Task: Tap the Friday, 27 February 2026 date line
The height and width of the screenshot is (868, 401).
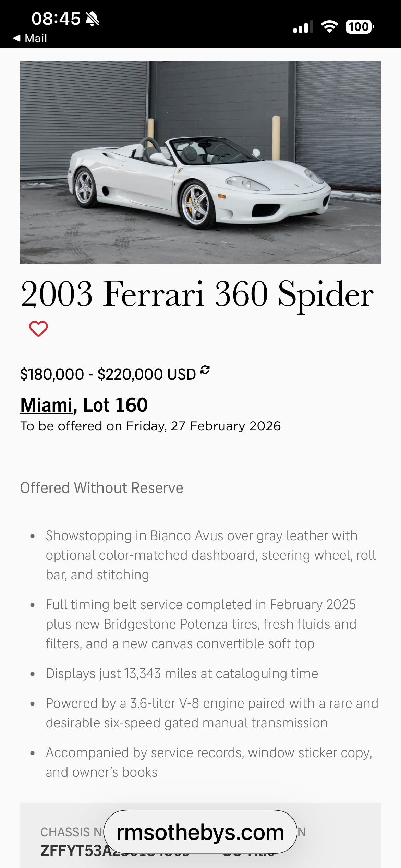Action: point(150,426)
